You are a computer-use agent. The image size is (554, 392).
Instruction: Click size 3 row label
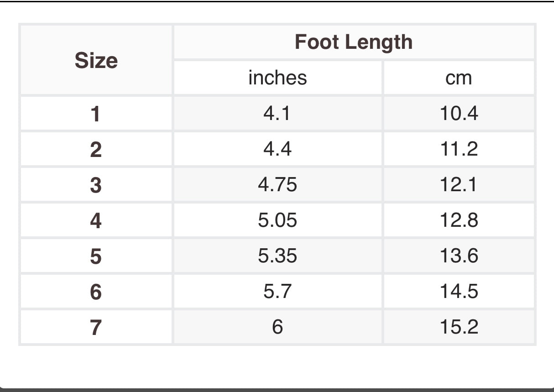96,184
